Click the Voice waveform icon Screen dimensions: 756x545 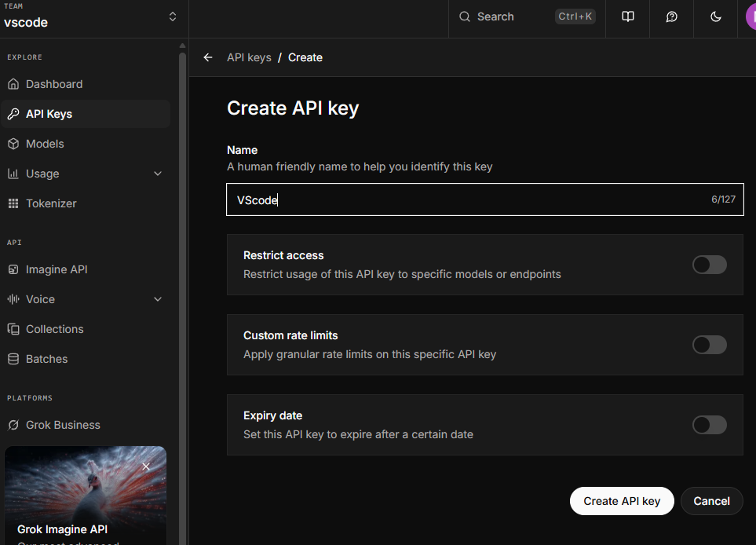coord(13,299)
